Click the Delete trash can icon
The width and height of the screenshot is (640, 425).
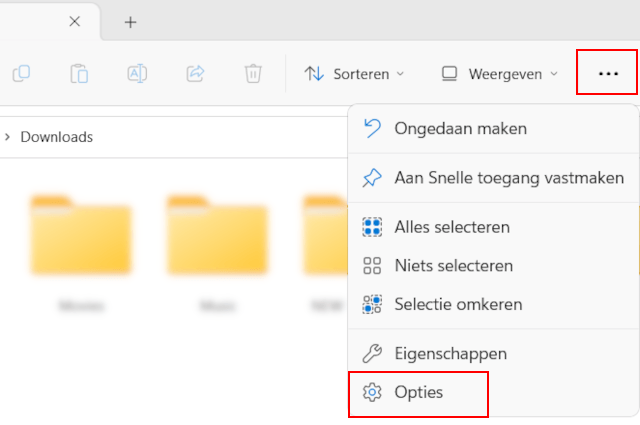253,73
